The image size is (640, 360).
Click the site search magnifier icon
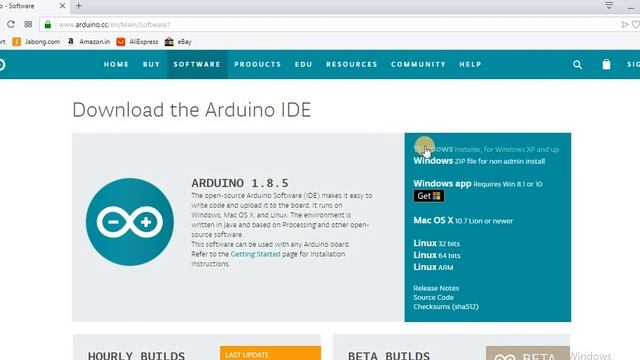pos(577,64)
